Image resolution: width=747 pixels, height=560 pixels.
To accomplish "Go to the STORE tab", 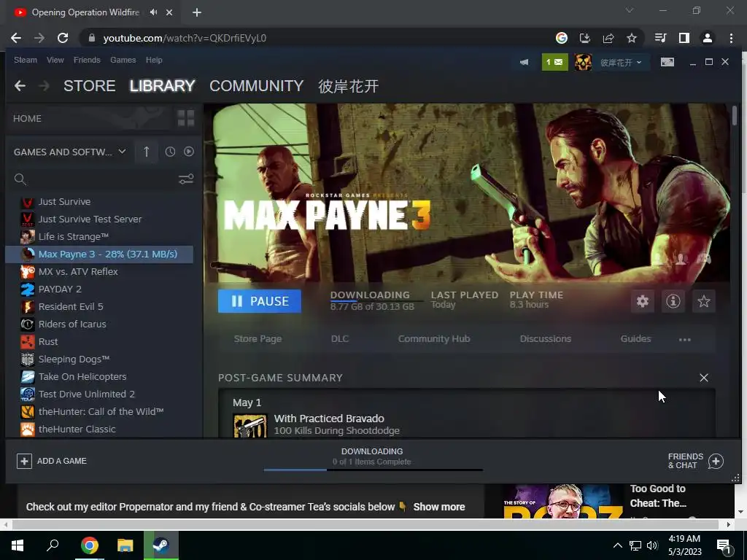I will [90, 86].
